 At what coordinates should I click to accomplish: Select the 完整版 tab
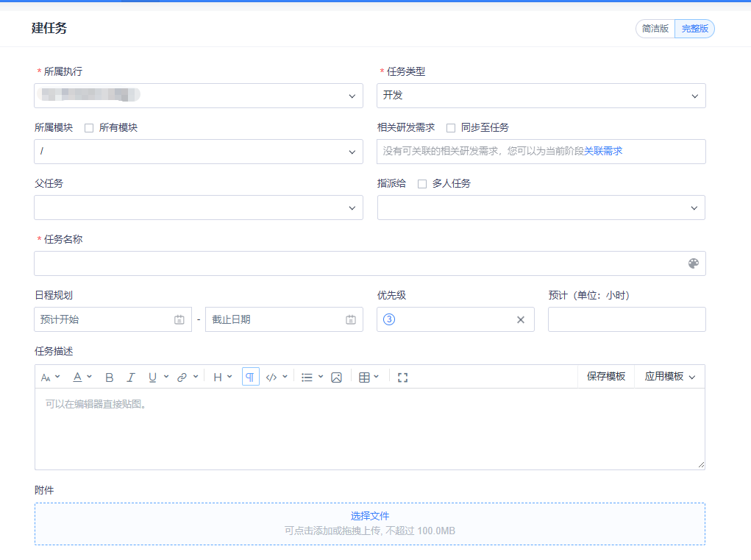click(694, 29)
